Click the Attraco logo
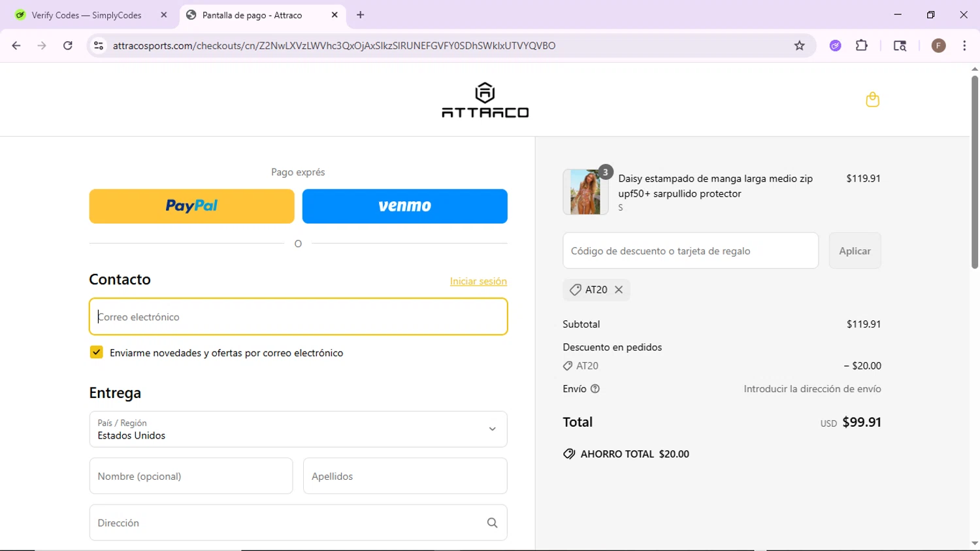This screenshot has width=980, height=551. tap(485, 100)
